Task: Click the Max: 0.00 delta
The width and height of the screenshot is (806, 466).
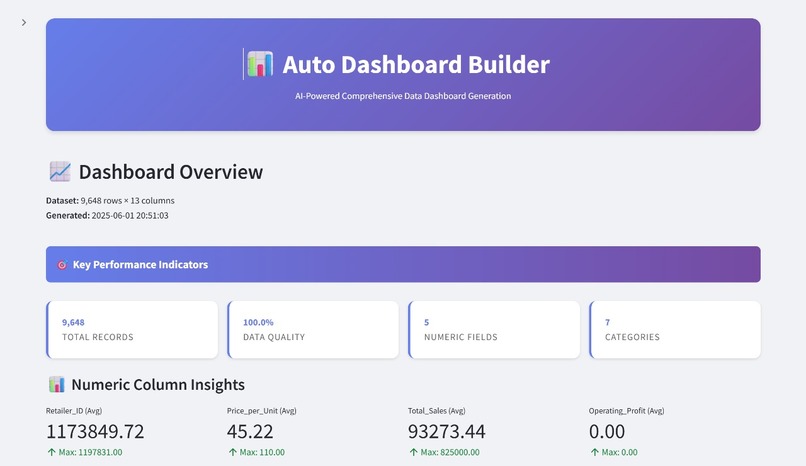Action: coord(619,452)
